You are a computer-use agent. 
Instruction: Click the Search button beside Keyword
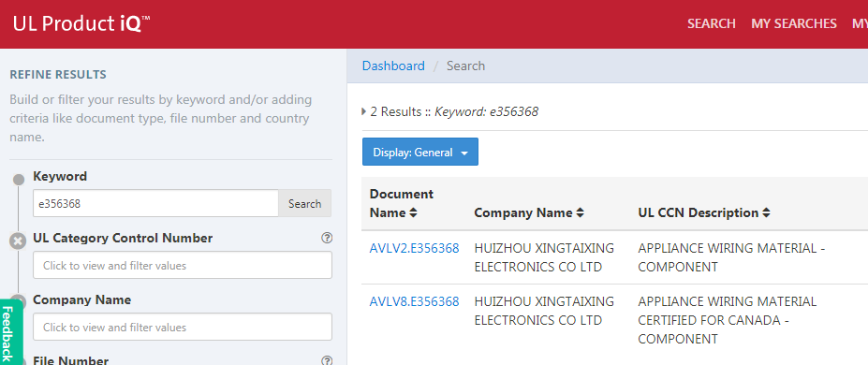pyautogui.click(x=304, y=203)
